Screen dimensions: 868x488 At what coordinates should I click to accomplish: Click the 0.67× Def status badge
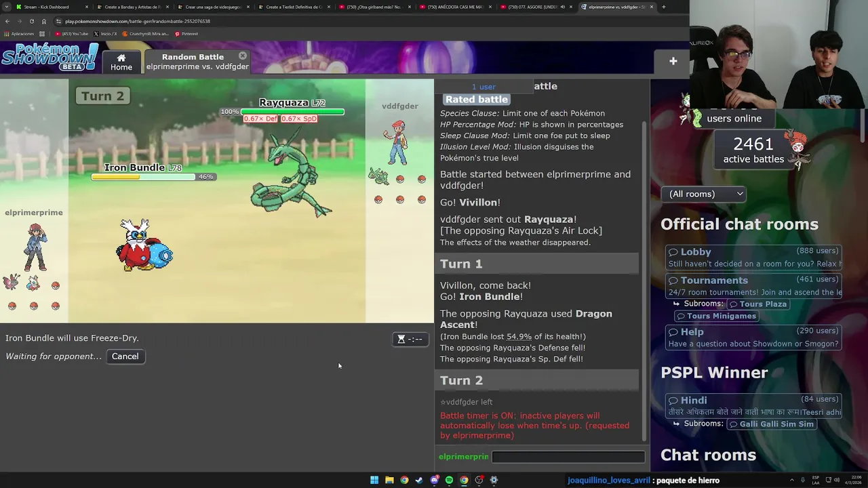point(260,119)
